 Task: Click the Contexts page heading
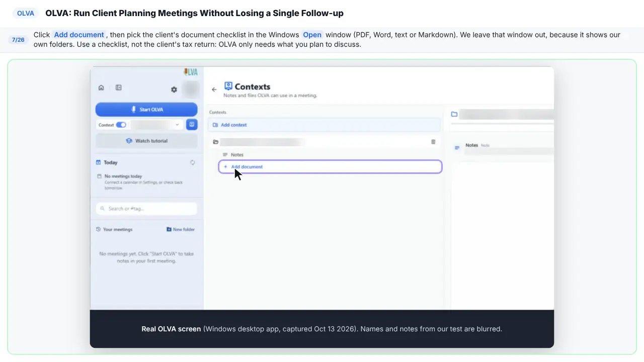point(253,86)
